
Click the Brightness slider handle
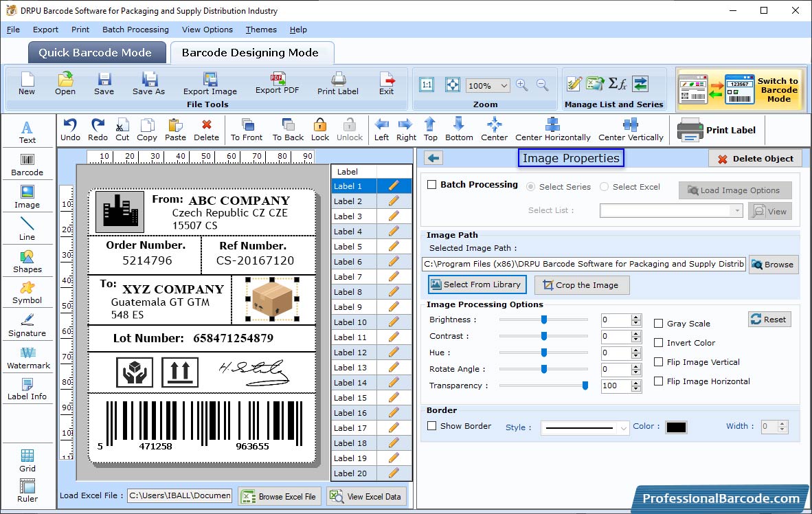[544, 320]
